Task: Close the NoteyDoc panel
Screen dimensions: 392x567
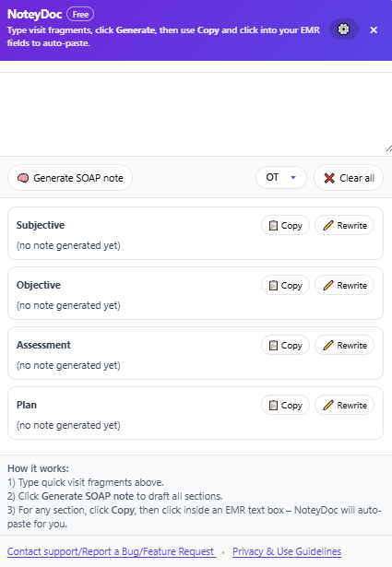Action: pyautogui.click(x=374, y=30)
